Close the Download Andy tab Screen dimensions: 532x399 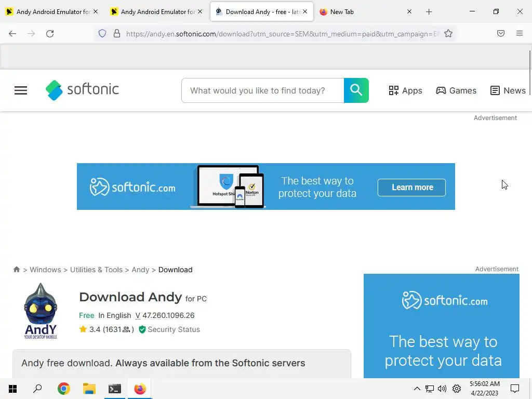point(305,12)
